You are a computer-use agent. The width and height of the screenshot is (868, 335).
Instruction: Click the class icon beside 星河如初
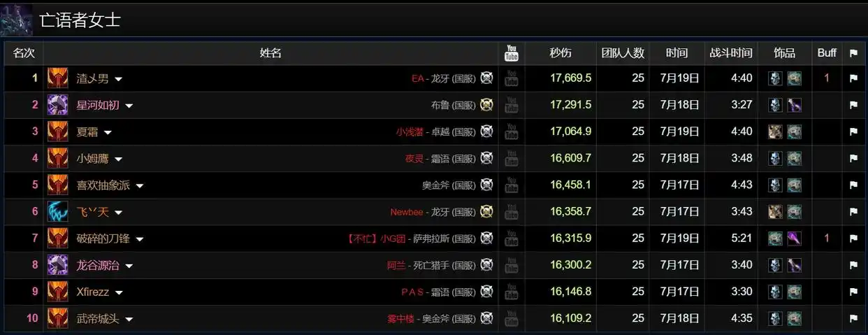[x=57, y=105]
